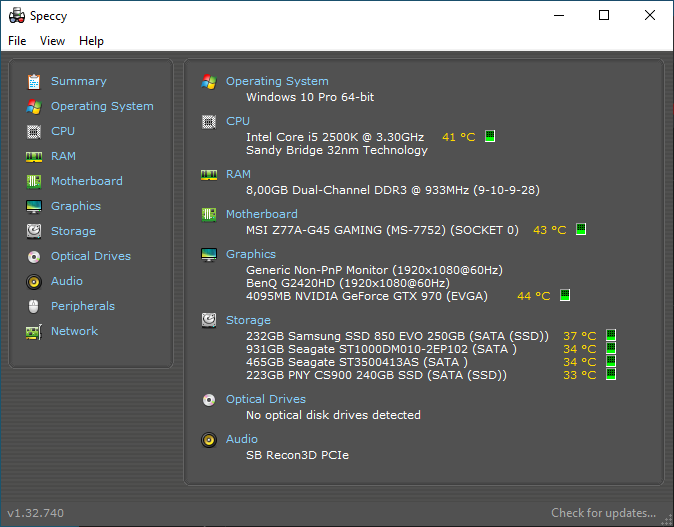Click Check for updates link
Image resolution: width=674 pixels, height=527 pixels.
pyautogui.click(x=604, y=513)
